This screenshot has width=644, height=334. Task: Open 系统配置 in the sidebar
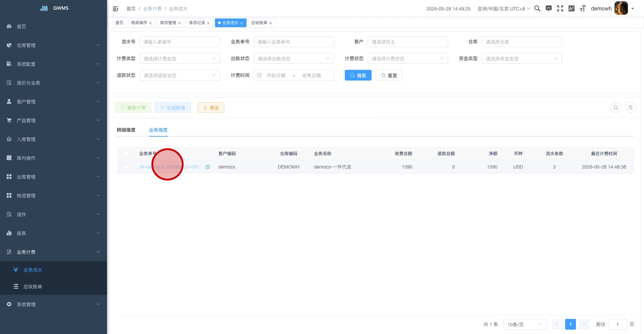click(x=53, y=64)
